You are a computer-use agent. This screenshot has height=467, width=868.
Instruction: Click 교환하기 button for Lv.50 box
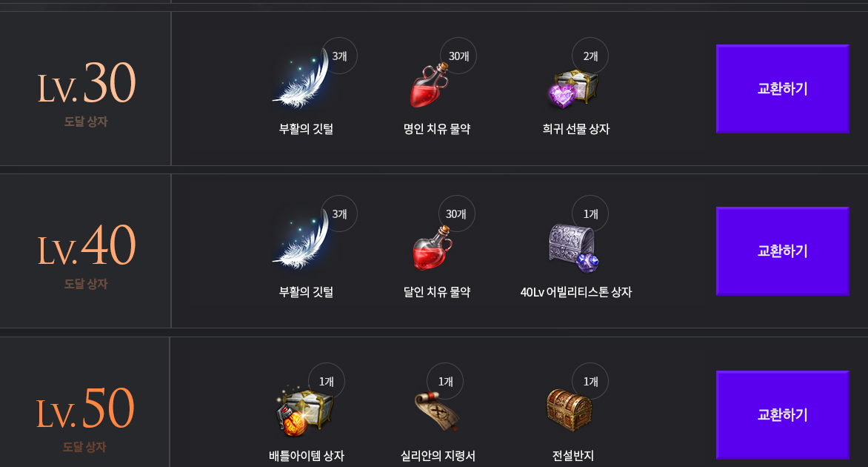click(782, 414)
